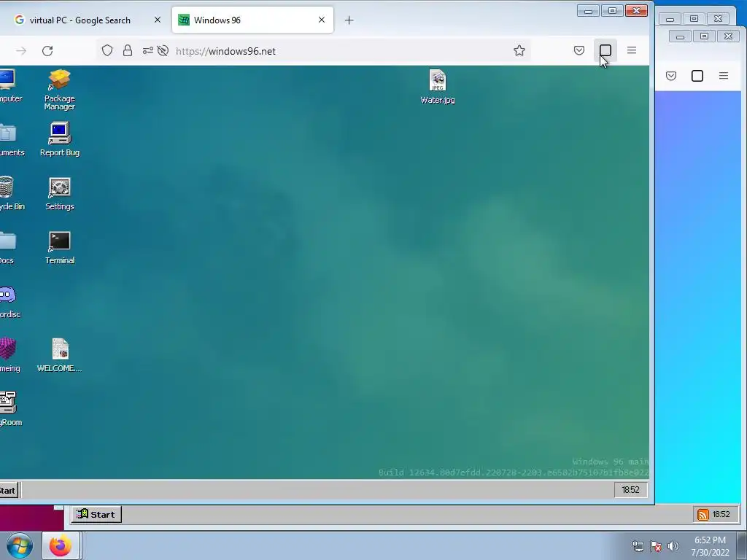Open the outer Windows 96 Start button
The height and width of the screenshot is (560, 747).
point(96,514)
